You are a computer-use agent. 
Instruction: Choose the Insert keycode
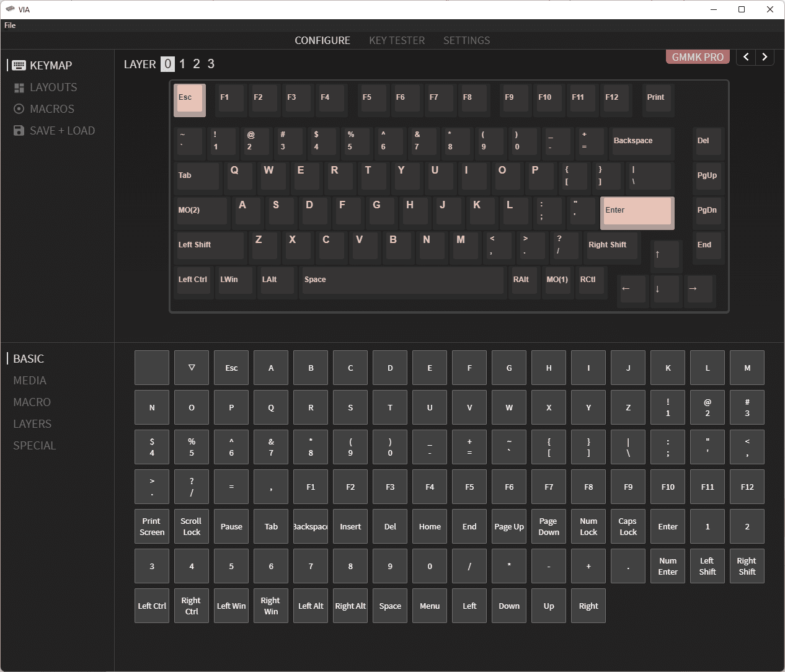point(350,526)
